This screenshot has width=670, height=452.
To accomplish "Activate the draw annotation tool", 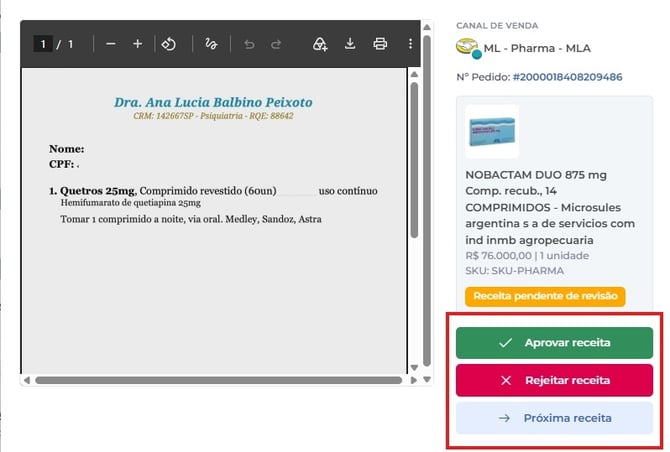I will pyautogui.click(x=211, y=44).
